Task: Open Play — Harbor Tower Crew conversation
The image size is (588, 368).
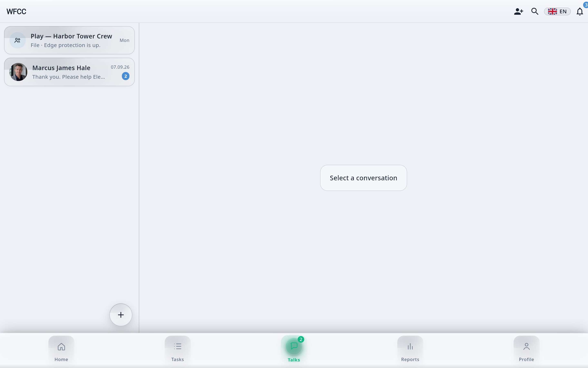Action: pyautogui.click(x=69, y=40)
